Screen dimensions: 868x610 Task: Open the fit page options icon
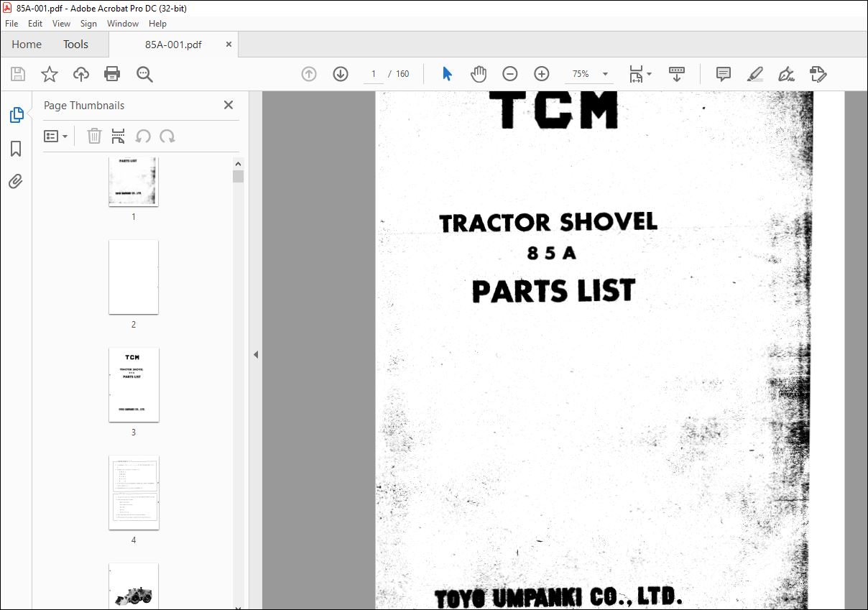636,74
